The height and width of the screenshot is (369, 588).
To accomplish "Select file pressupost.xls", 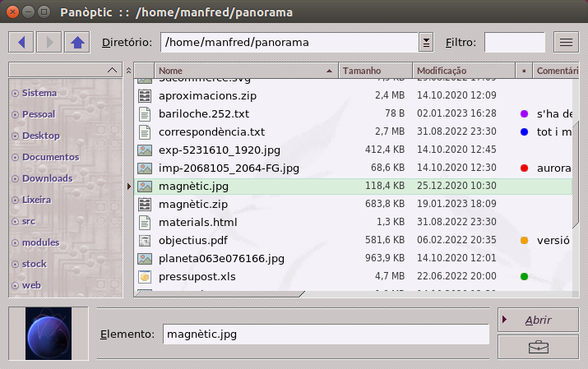I will (x=197, y=277).
